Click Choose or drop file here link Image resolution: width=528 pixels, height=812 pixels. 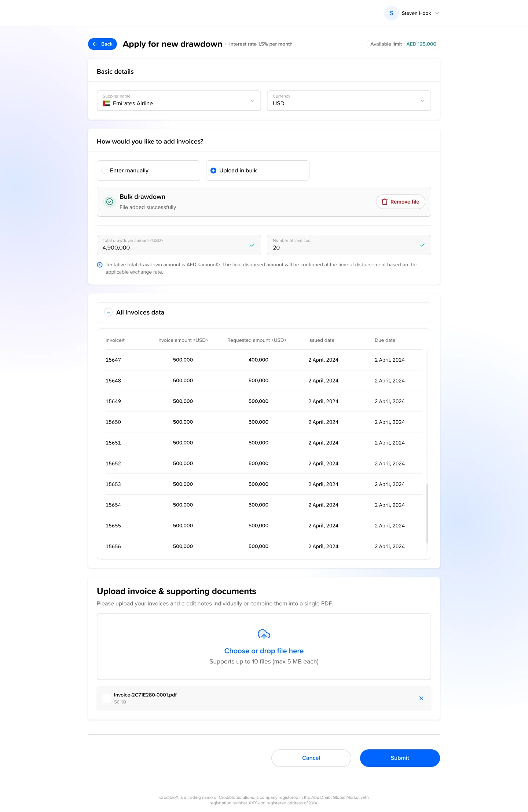(264, 651)
